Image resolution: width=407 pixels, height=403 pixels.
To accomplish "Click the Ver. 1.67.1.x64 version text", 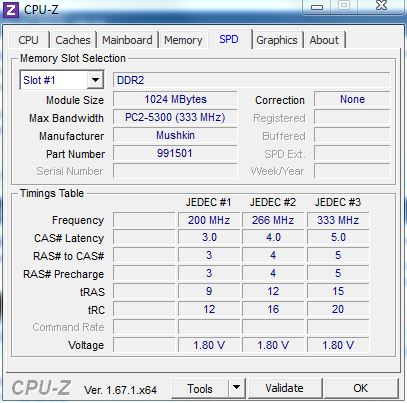I will tap(120, 390).
